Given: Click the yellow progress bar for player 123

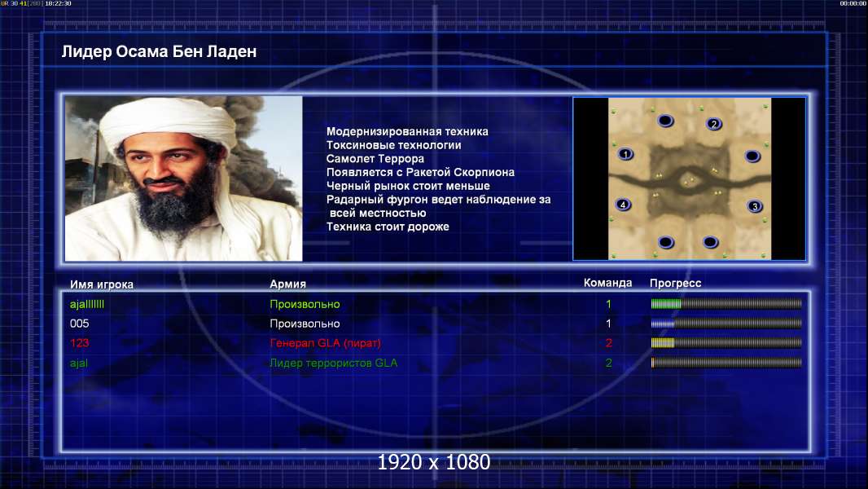Looking at the screenshot, I should click(726, 343).
